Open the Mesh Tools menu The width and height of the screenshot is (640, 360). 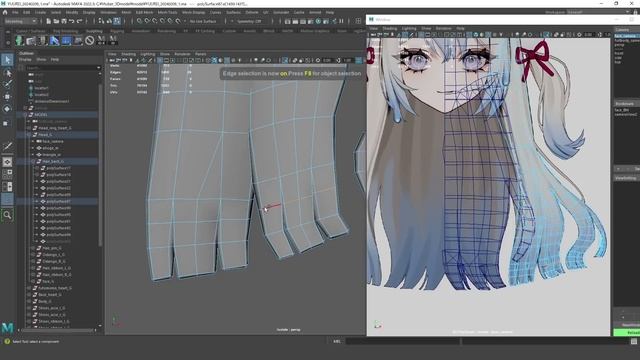click(x=167, y=13)
